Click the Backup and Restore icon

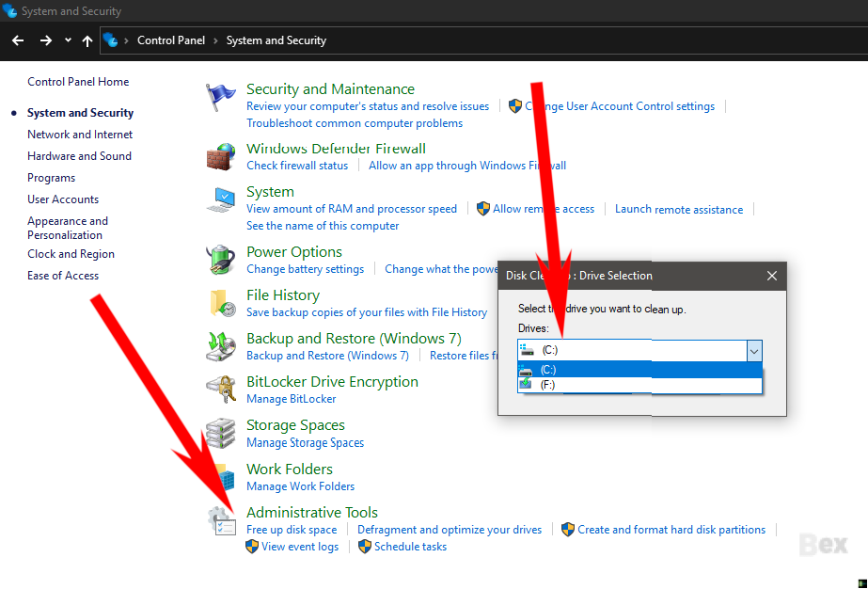coord(221,346)
